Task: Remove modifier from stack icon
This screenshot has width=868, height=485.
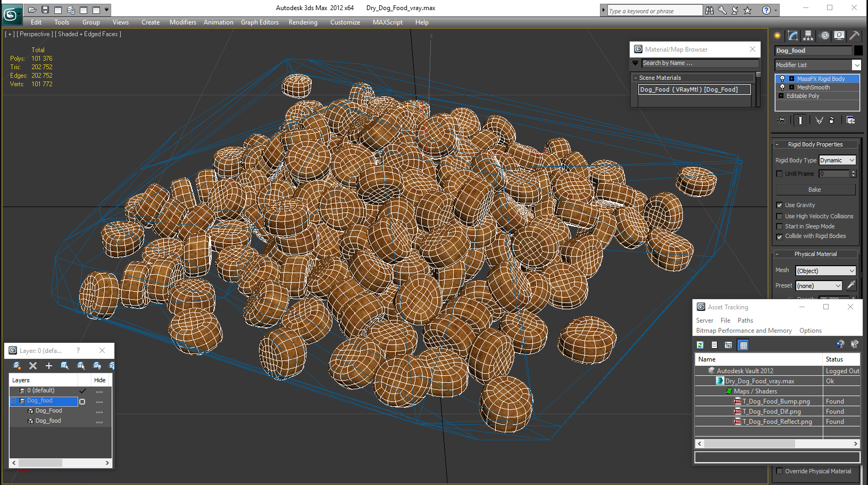Action: coord(832,120)
